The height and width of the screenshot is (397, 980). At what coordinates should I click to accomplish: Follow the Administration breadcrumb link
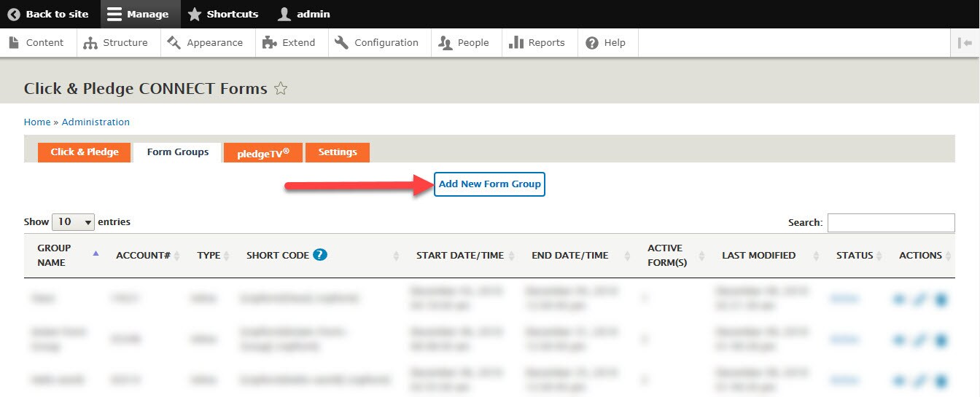click(96, 122)
